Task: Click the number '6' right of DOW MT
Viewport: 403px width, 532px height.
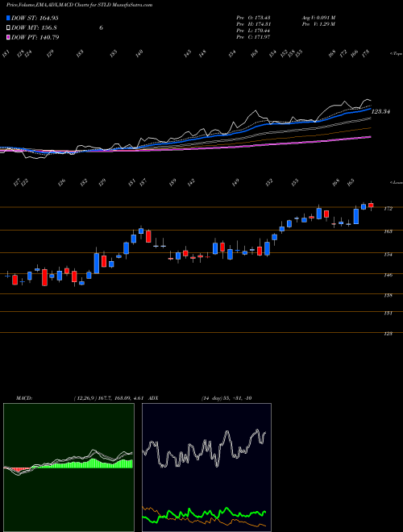Action: 101,28
